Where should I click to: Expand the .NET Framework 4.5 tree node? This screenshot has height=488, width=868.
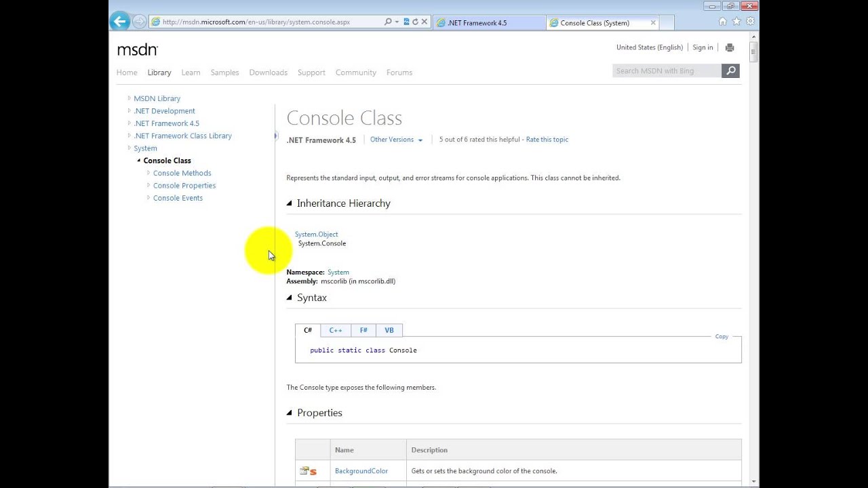129,123
